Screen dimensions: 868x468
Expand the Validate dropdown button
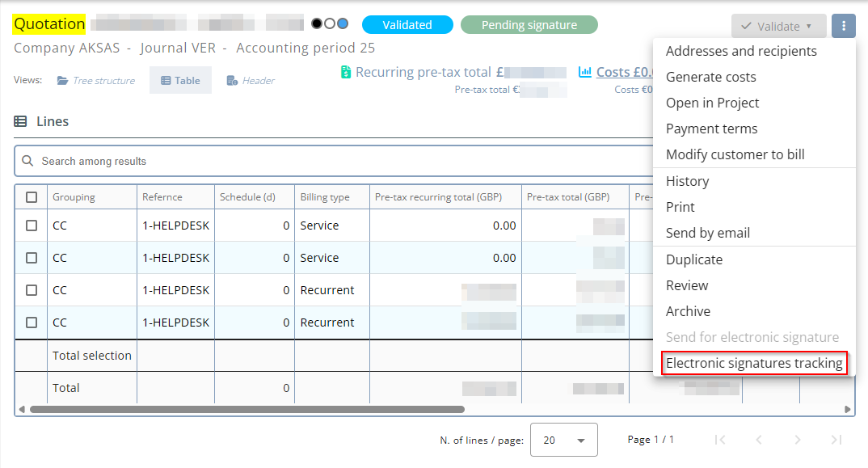[778, 26]
